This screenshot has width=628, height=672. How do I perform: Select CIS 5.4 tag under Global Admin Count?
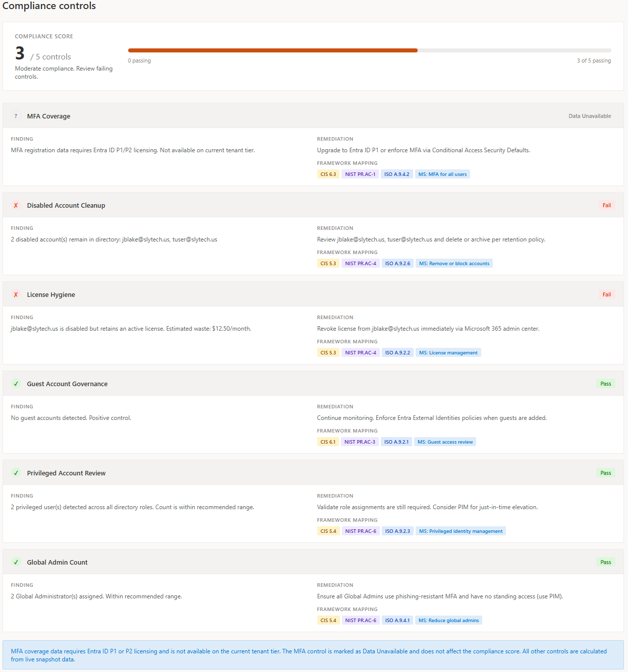pos(328,620)
